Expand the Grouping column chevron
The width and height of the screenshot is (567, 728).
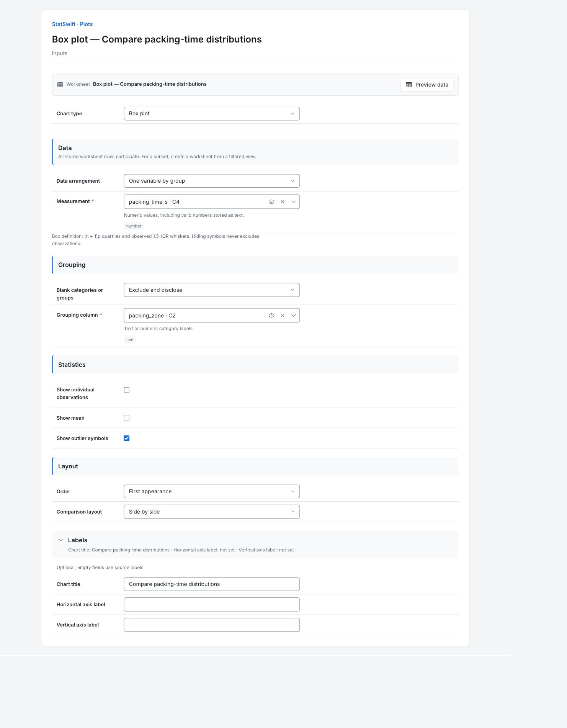coord(294,316)
